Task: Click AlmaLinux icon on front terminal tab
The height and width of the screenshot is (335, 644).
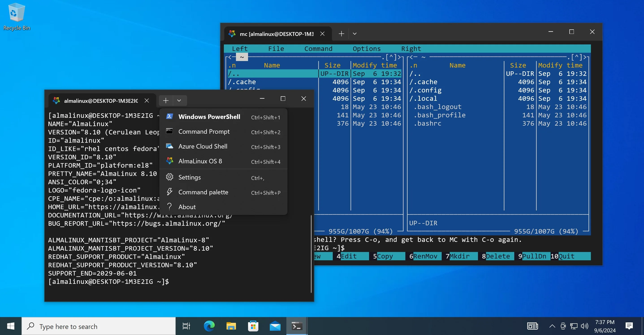Action: [56, 101]
